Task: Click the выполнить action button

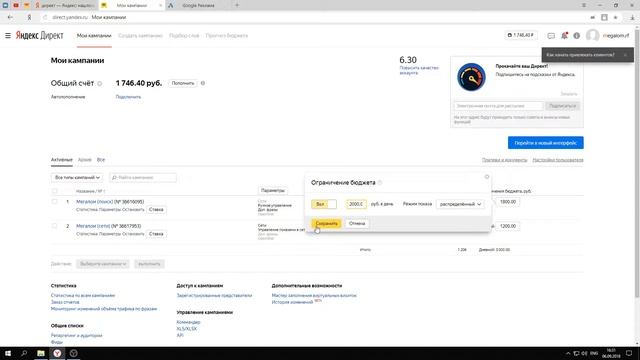Action: coord(149,264)
